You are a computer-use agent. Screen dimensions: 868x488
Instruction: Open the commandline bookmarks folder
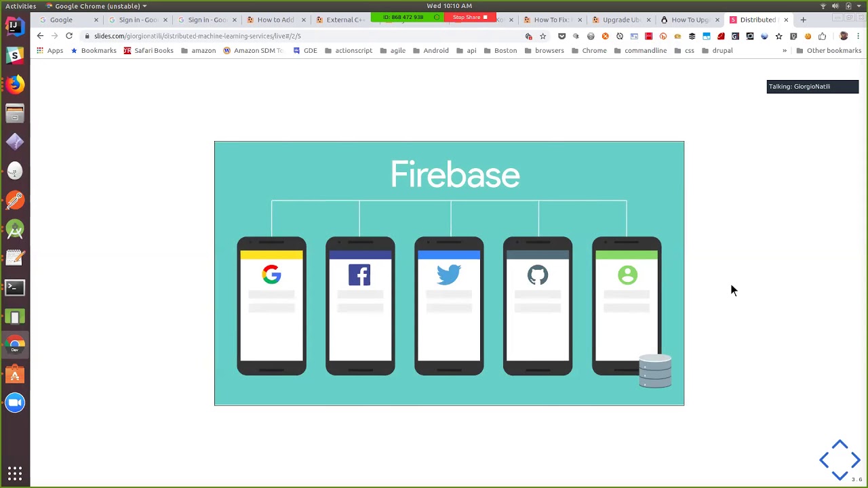[640, 51]
